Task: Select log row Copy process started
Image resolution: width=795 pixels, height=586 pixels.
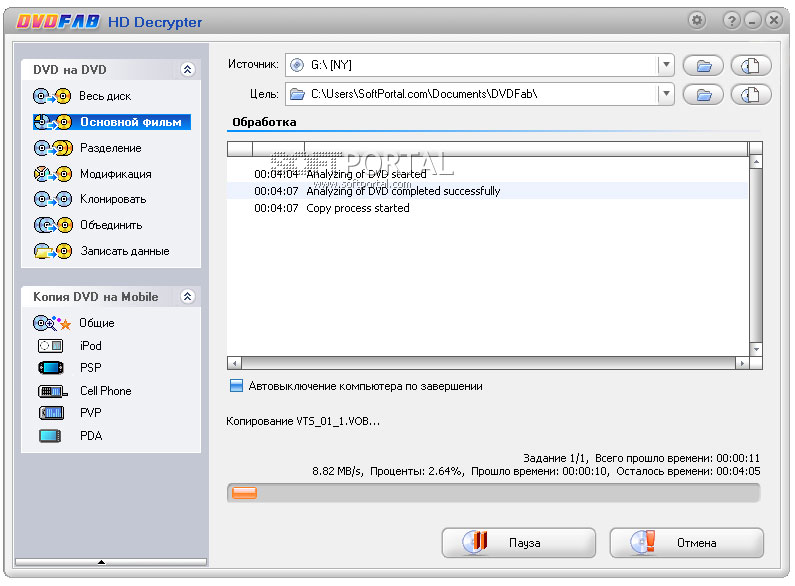Action: tap(487, 208)
